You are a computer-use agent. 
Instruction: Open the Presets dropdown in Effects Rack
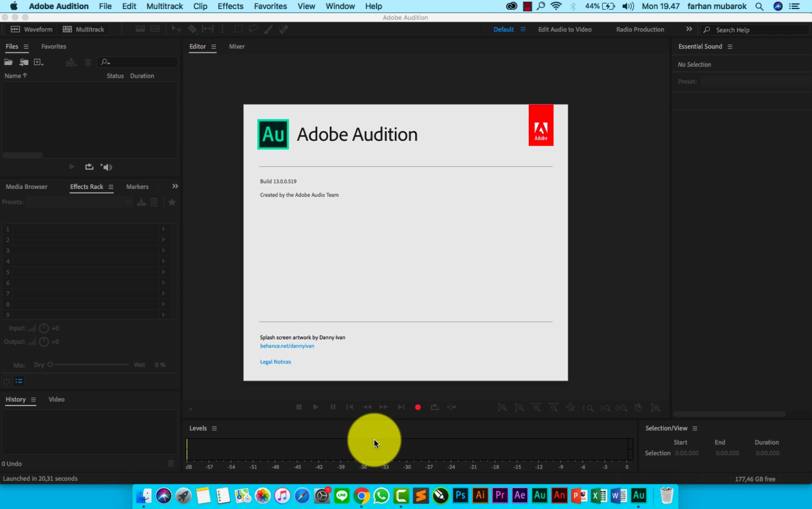point(79,202)
